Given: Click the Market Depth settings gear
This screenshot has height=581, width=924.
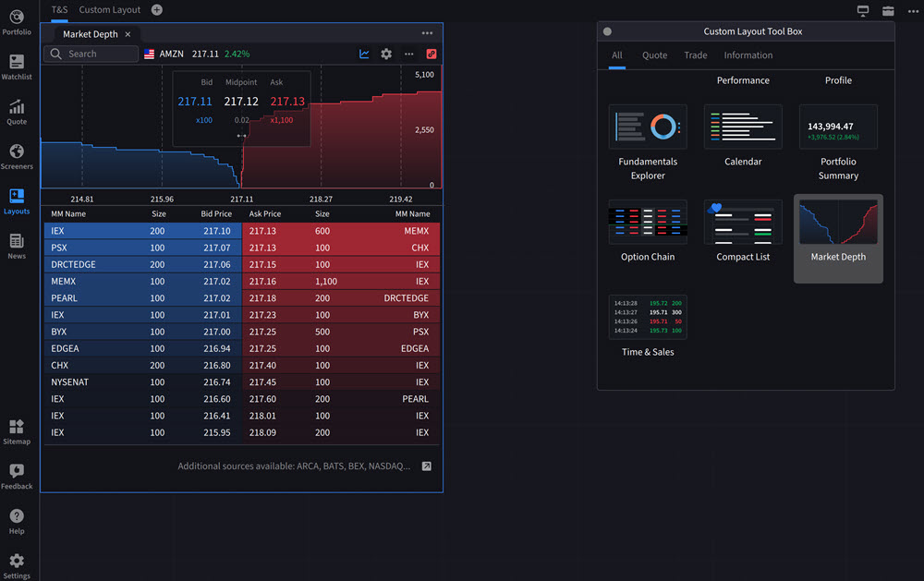Looking at the screenshot, I should point(386,54).
